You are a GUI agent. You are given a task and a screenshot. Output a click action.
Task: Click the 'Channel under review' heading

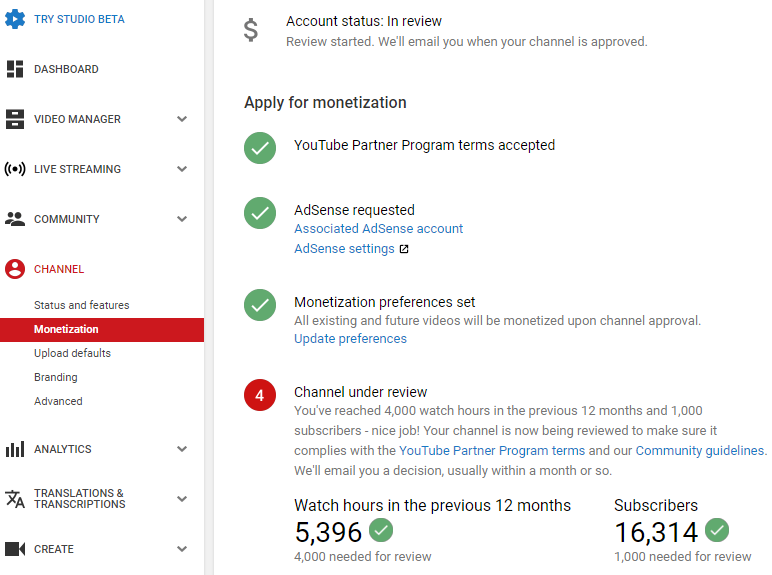[x=360, y=392]
